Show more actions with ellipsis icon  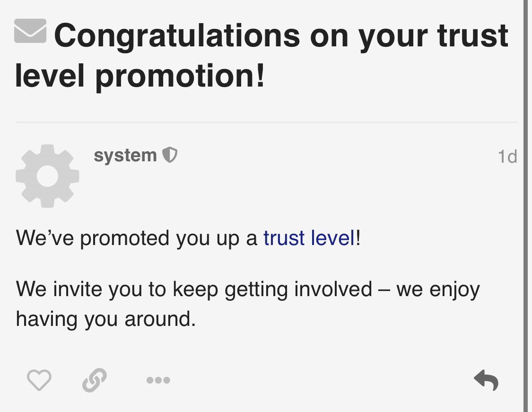[158, 380]
